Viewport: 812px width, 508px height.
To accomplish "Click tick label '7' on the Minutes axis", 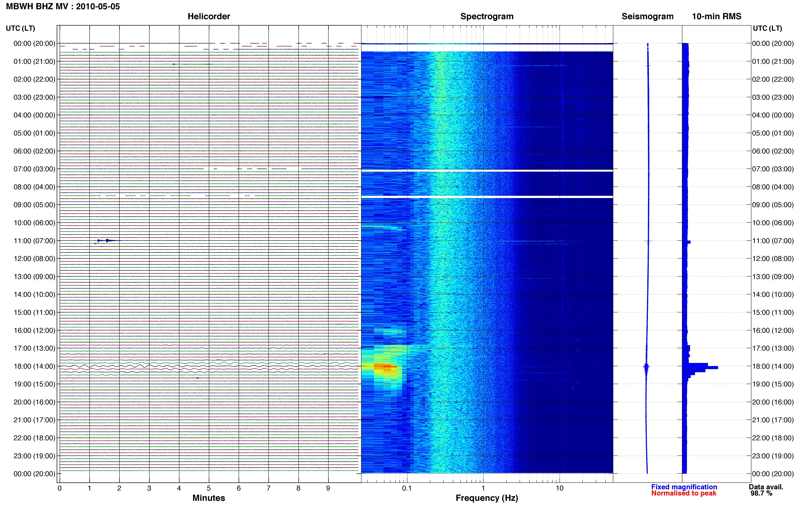I will pyautogui.click(x=268, y=488).
